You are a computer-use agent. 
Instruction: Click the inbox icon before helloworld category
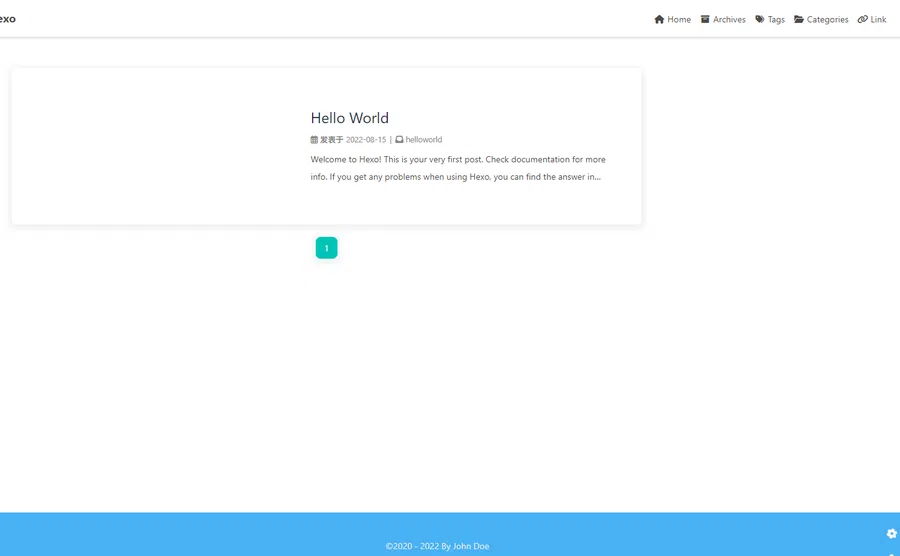click(399, 139)
